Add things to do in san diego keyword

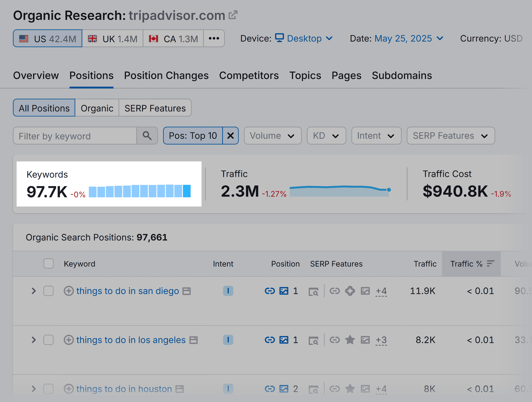point(69,291)
